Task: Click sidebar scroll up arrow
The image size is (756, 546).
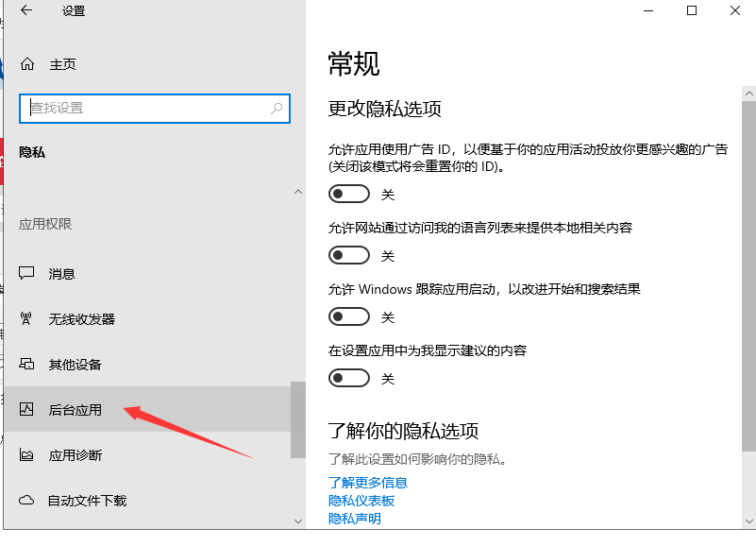Action: tap(298, 192)
